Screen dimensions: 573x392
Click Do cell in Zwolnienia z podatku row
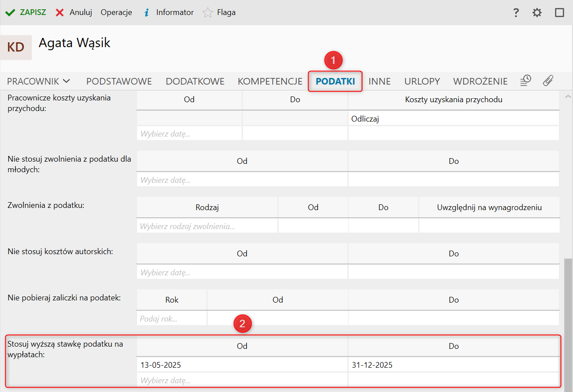(x=383, y=226)
